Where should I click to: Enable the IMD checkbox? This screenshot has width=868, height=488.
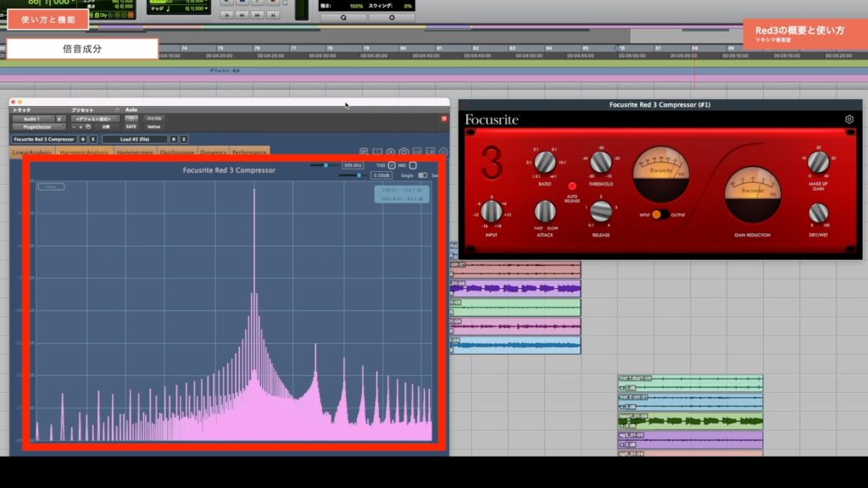tap(413, 165)
